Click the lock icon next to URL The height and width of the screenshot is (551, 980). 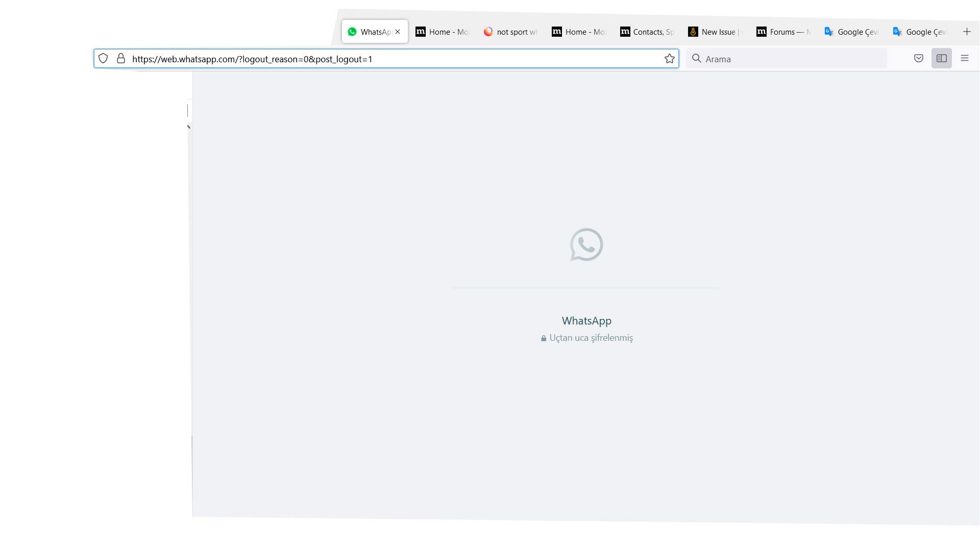coord(121,59)
